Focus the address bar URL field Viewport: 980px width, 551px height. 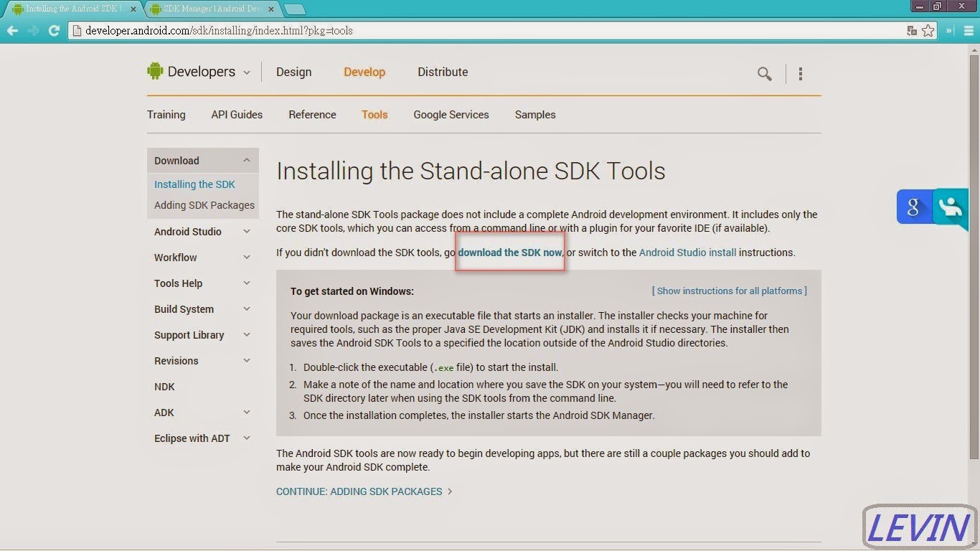488,31
